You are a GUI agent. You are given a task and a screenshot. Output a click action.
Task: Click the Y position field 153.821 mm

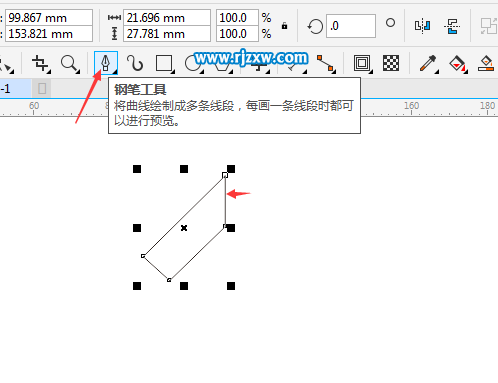click(x=49, y=34)
